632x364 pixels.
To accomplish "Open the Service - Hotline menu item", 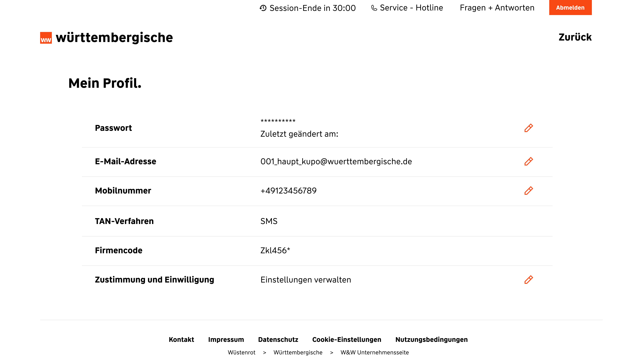I will tap(411, 8).
